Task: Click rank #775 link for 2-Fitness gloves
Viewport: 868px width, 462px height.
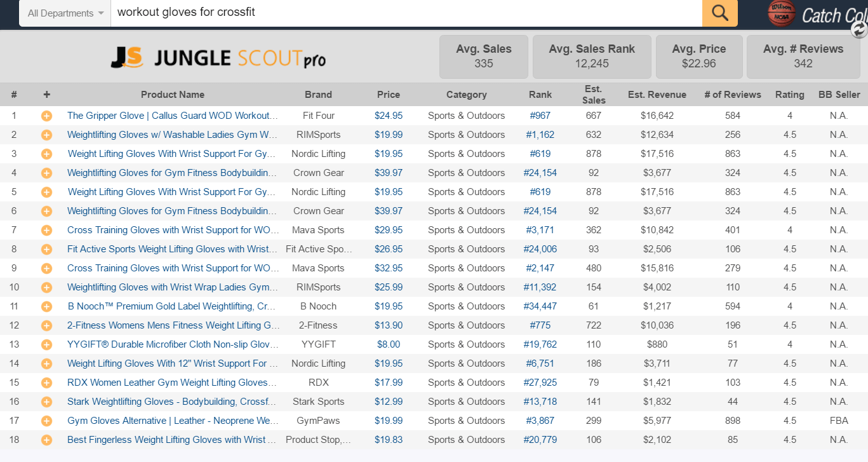Action: [540, 325]
